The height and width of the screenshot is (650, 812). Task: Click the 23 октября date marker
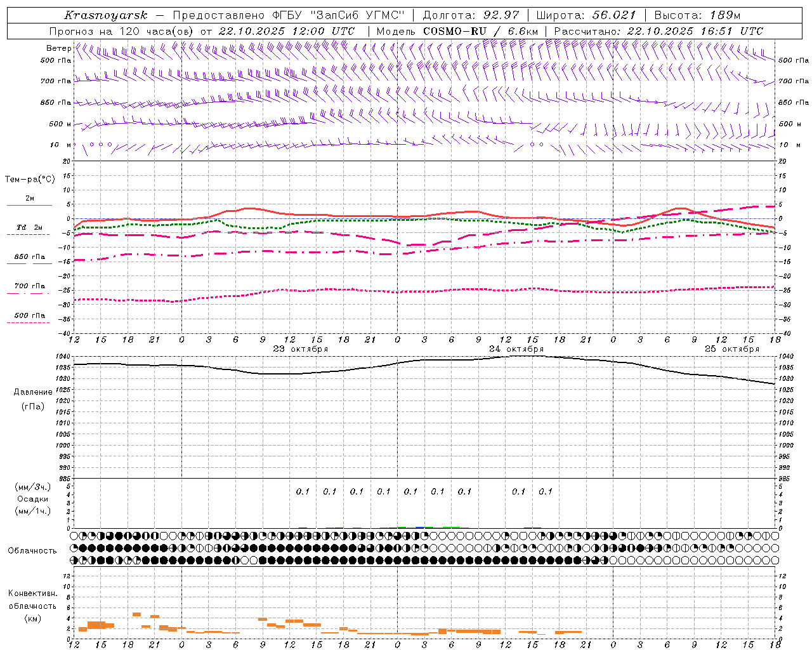tap(301, 349)
